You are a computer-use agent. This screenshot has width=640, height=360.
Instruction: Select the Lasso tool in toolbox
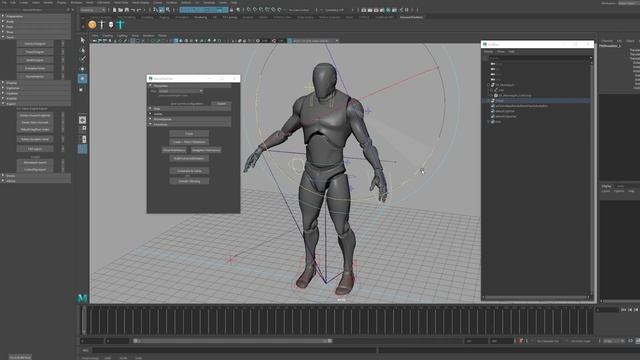[x=82, y=50]
